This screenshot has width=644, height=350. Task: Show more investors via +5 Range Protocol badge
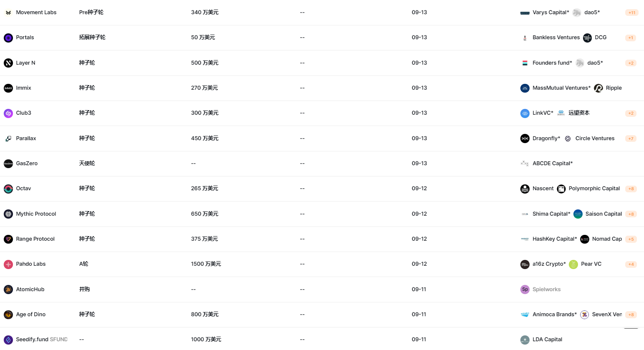(631, 239)
